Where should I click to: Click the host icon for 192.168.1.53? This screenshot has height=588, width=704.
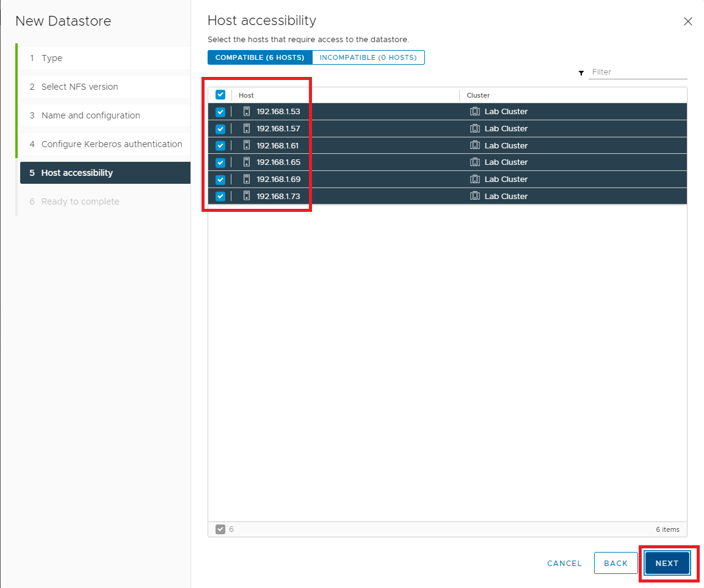[247, 112]
